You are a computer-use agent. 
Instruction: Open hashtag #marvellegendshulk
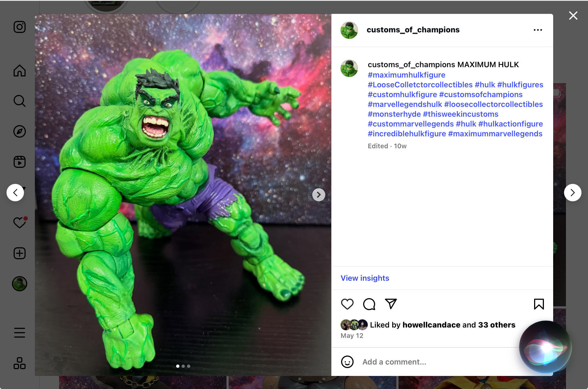point(405,104)
